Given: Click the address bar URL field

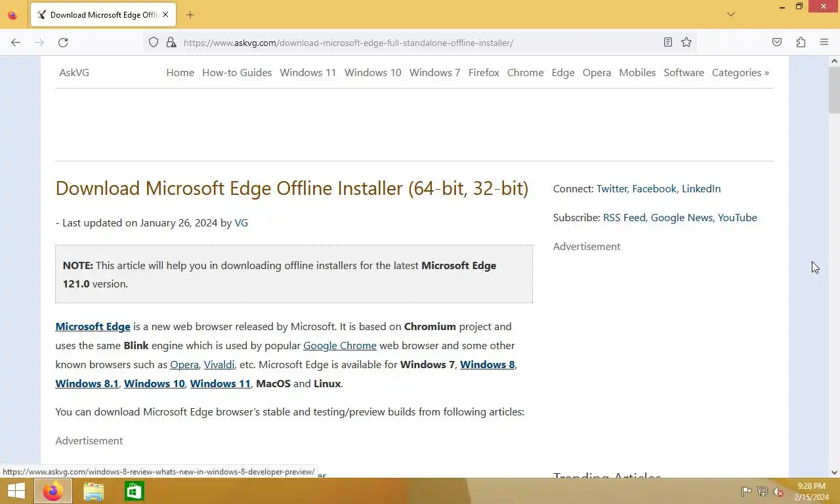Looking at the screenshot, I should point(420,43).
